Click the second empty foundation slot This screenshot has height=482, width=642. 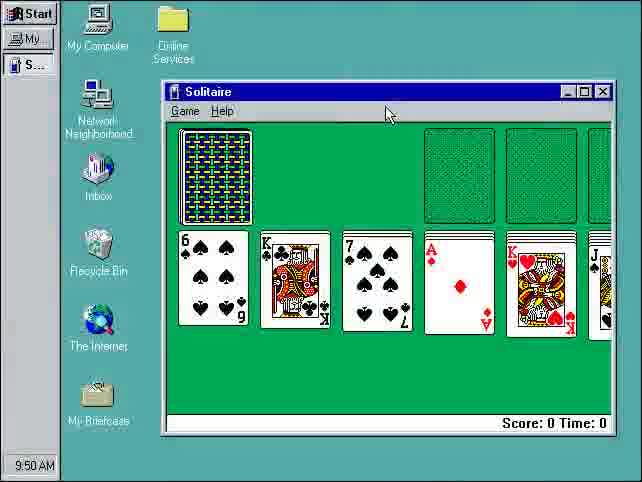coord(541,176)
